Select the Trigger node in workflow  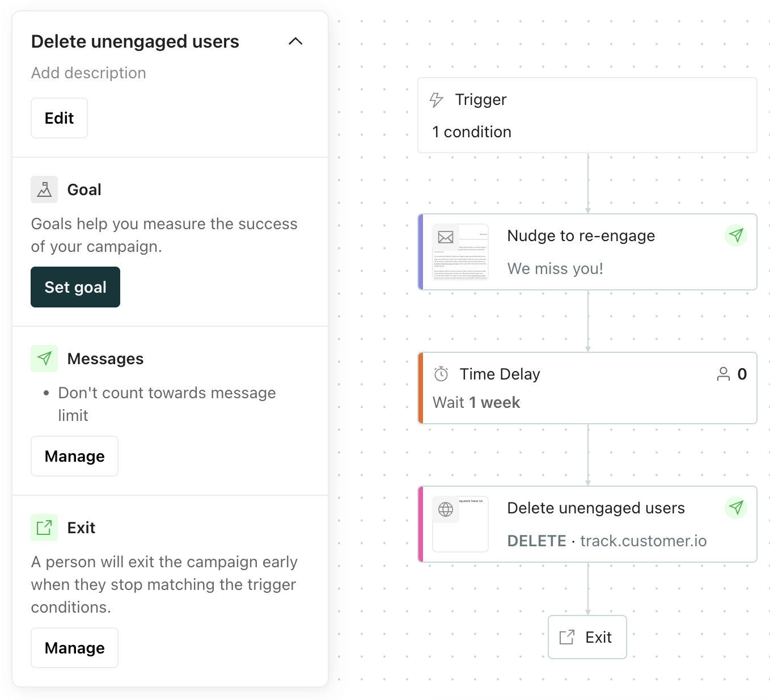click(x=587, y=115)
